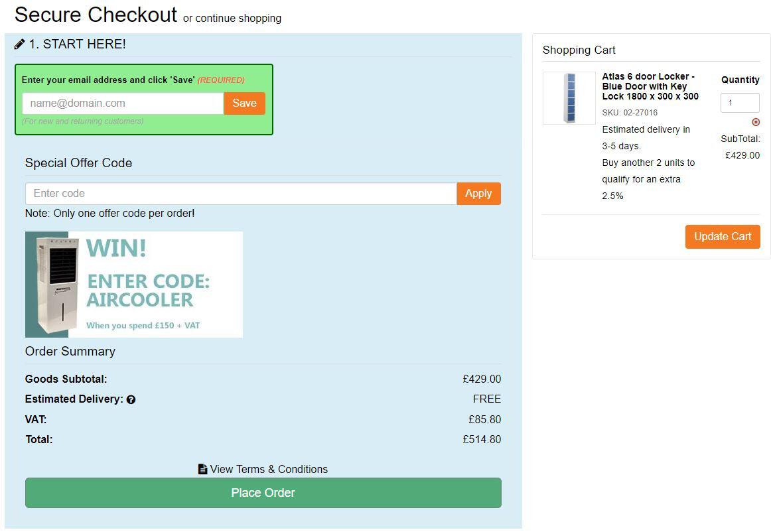Place Order for the locker

(263, 493)
